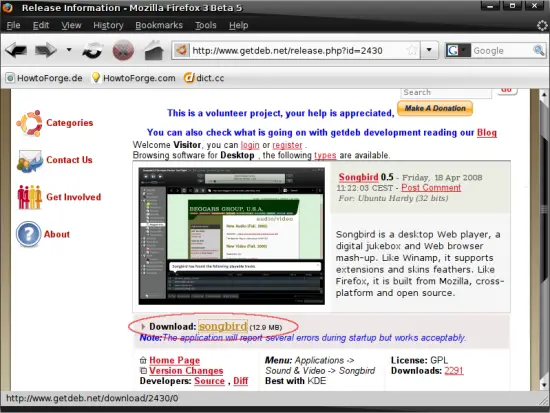Click the Home Page house icon
The height and width of the screenshot is (413, 550).
pos(143,360)
